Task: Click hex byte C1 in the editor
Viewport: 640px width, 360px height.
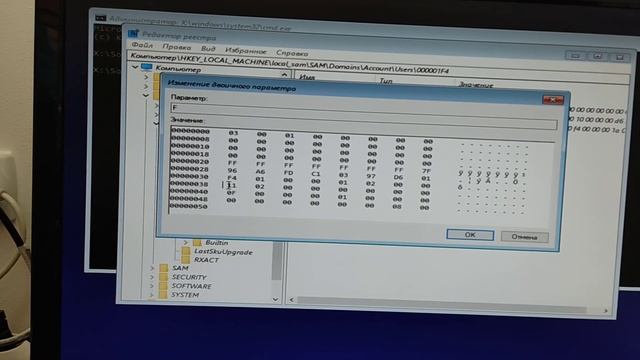Action: [316, 174]
